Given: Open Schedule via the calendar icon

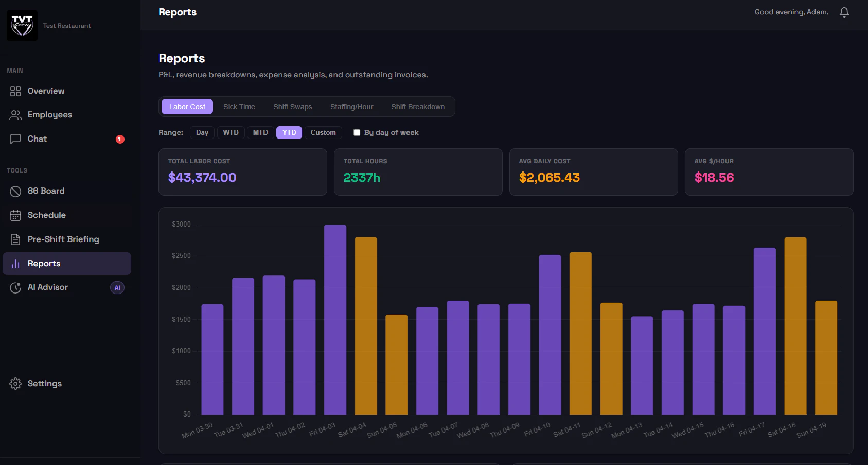Looking at the screenshot, I should 15,215.
